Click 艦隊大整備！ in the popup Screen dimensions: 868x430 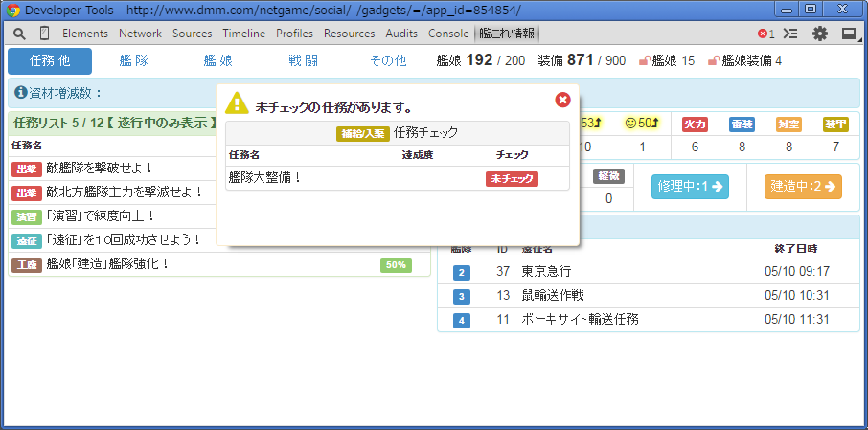[265, 178]
